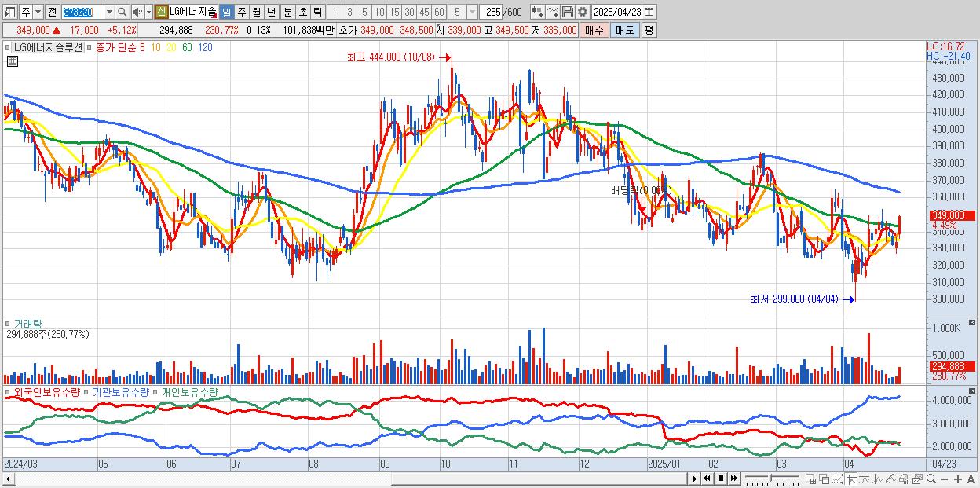This screenshot has height=488, width=980.
Task: Click the small square icon at holdings panel top-right
Action: tap(973, 390)
